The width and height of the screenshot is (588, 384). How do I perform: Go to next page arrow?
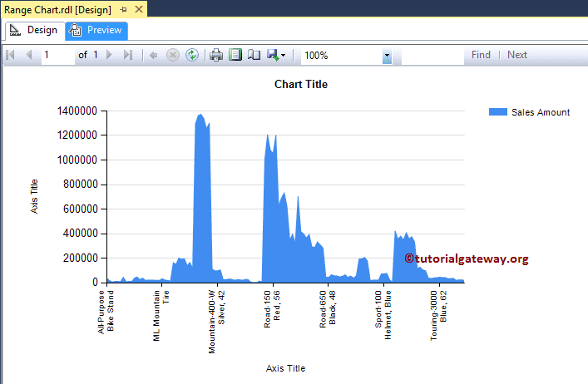pyautogui.click(x=109, y=55)
